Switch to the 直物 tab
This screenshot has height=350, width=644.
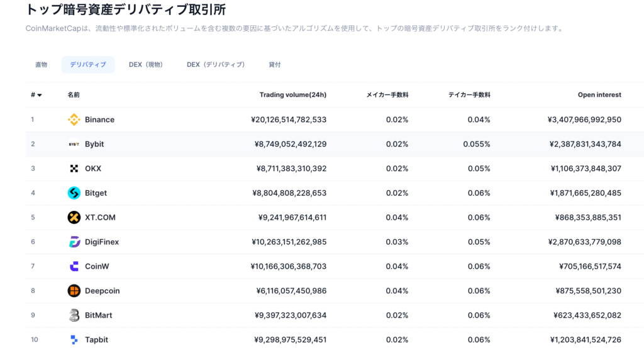pos(42,65)
